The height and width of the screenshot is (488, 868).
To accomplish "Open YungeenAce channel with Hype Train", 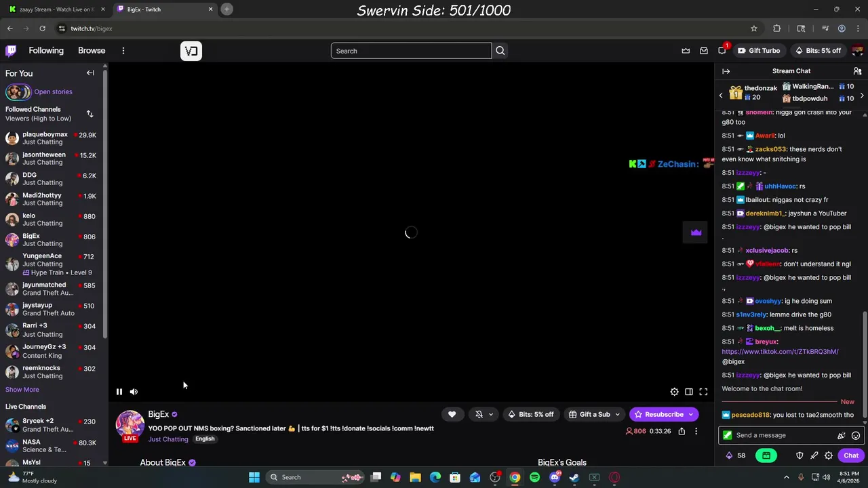I will coord(52,264).
